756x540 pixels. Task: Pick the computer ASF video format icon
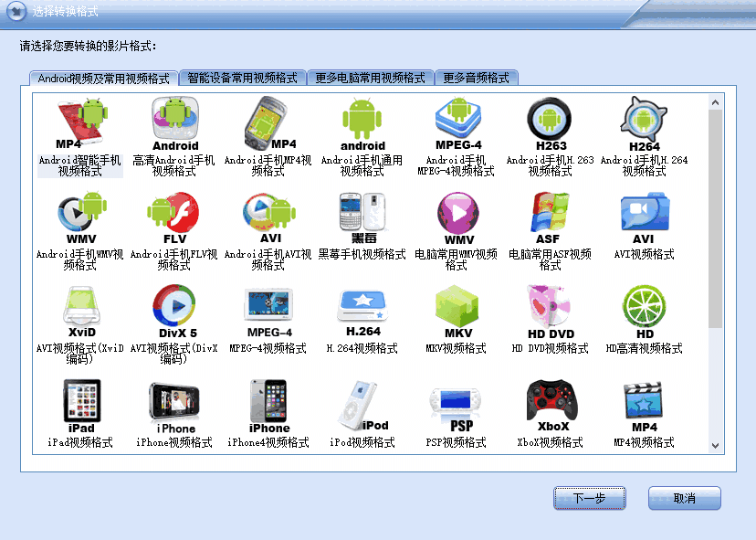pyautogui.click(x=551, y=216)
